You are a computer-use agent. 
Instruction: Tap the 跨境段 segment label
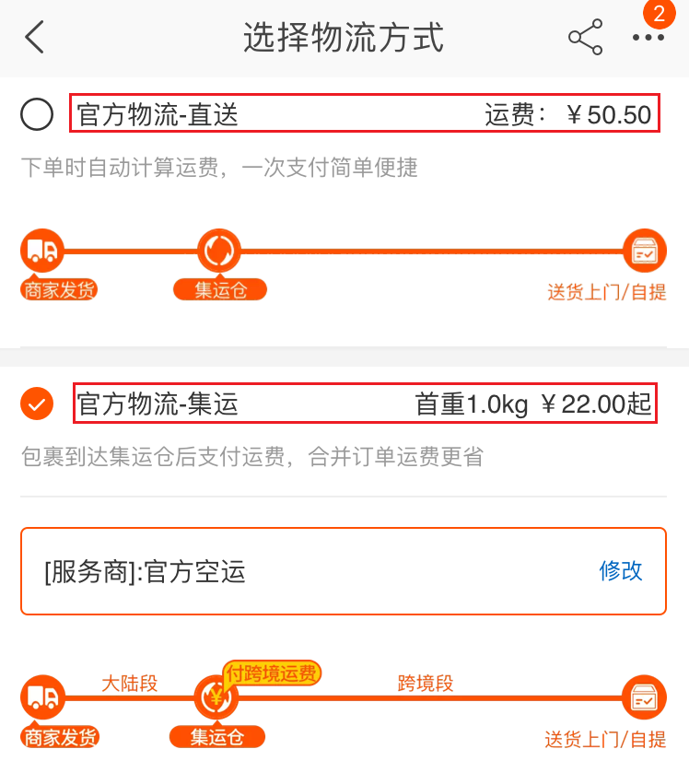[x=426, y=684]
